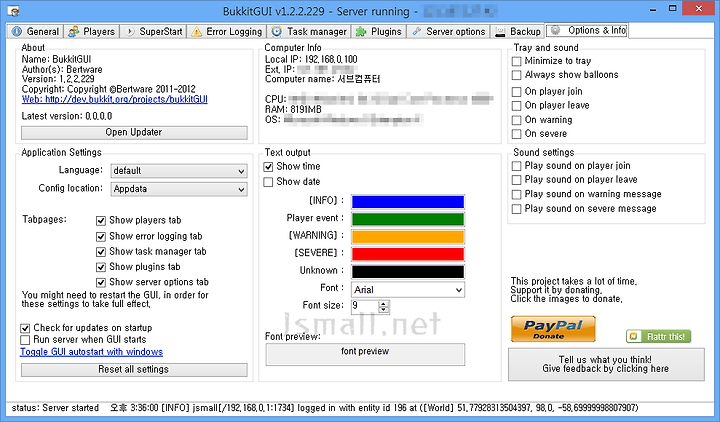Toggle Always show balloons

point(517,75)
